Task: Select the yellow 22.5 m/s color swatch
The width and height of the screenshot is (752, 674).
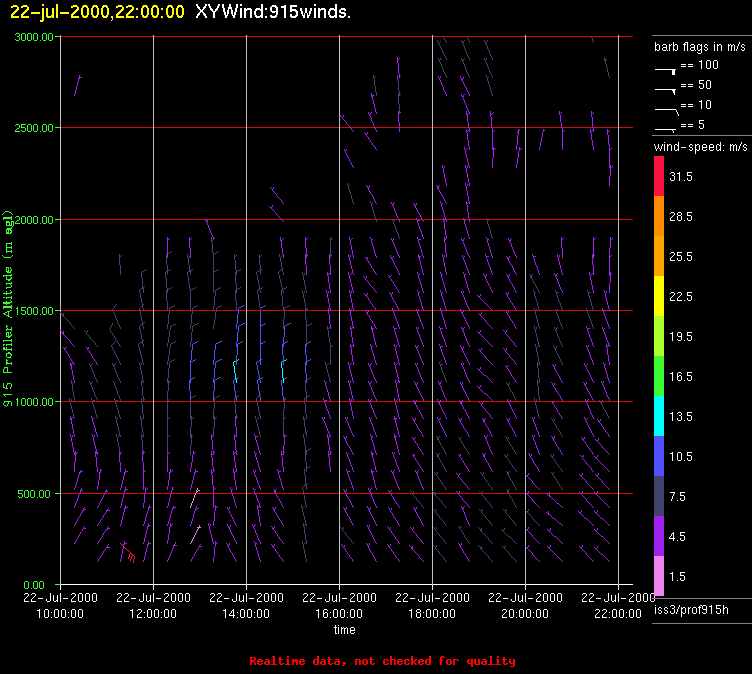Action: 659,296
